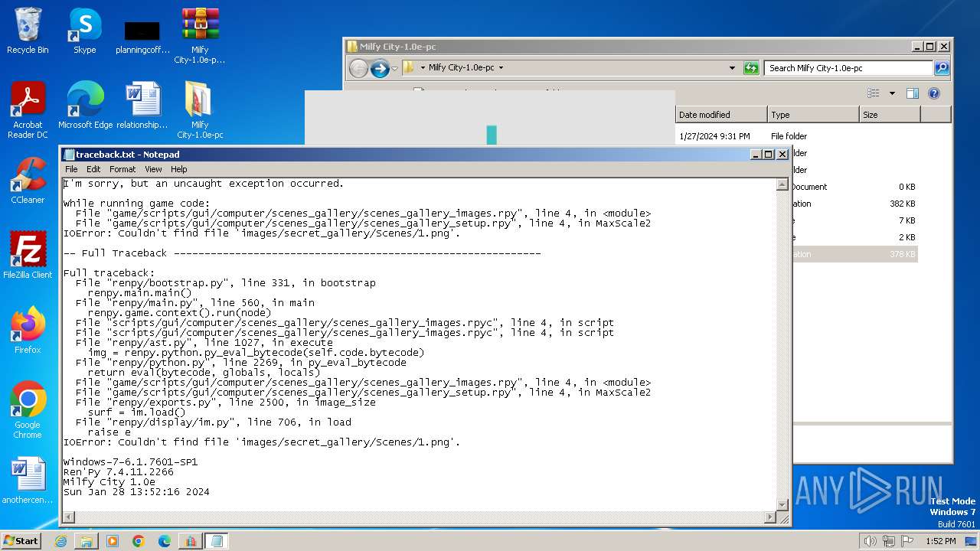Click the Explorer back navigation arrow

click(x=358, y=68)
